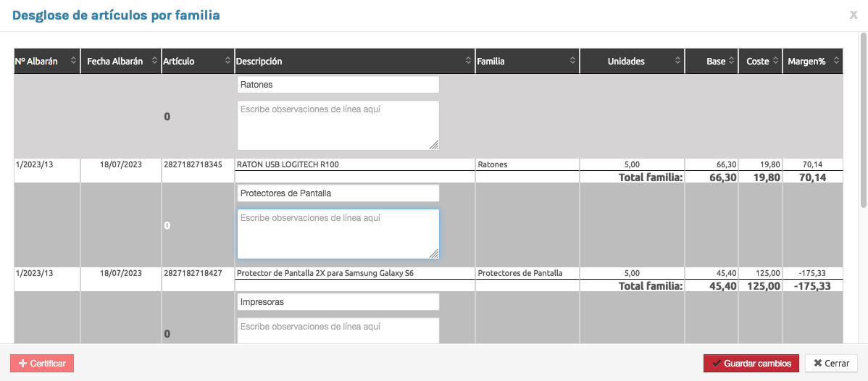Viewport: 868px width, 381px height.
Task: Click observations textarea under Ratones
Action: pyautogui.click(x=338, y=125)
